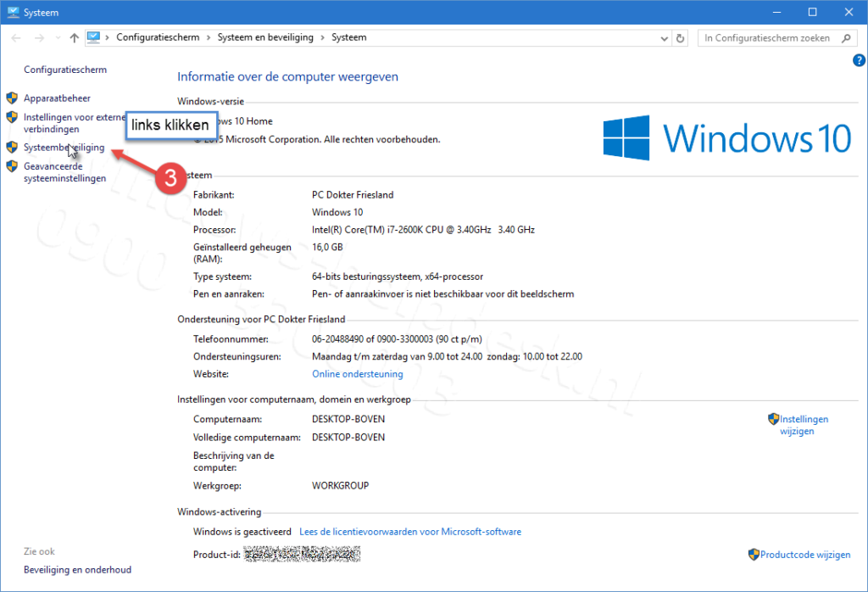The height and width of the screenshot is (592, 868).
Task: Open Apparaatbeheer from the left sidebar
Action: coord(57,98)
